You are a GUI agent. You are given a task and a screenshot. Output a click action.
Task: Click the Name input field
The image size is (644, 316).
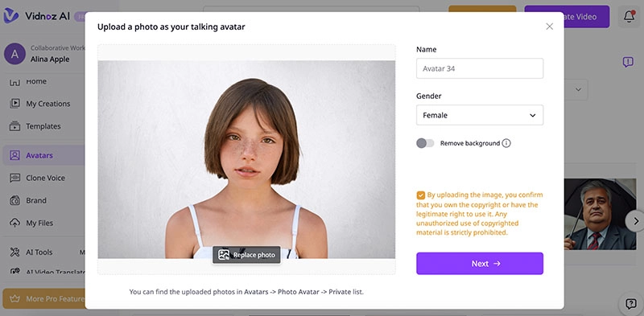480,68
